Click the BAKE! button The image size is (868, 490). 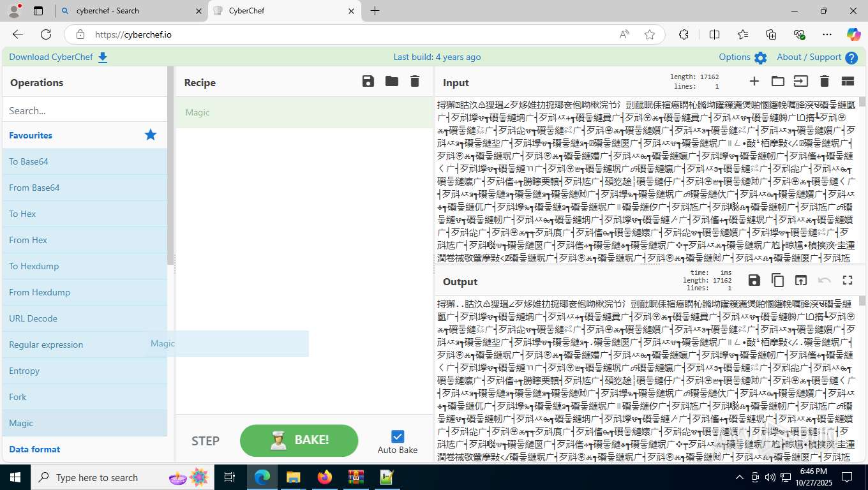(299, 440)
